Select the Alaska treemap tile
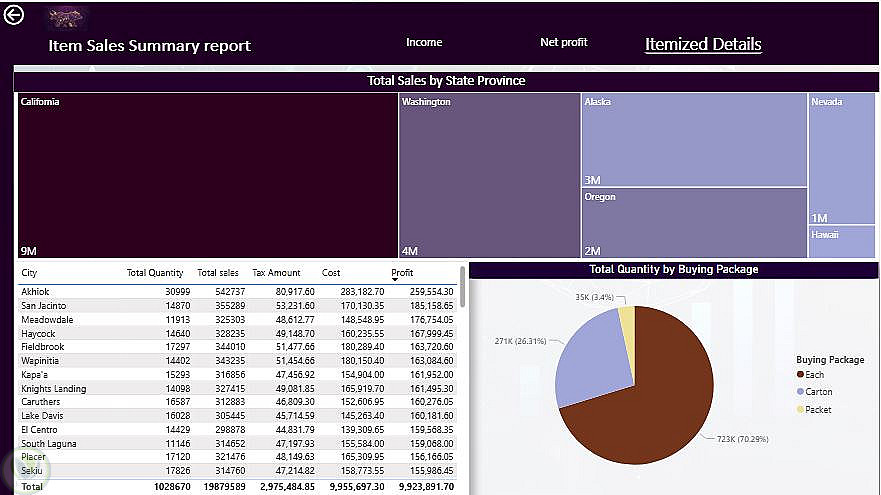 pos(694,140)
